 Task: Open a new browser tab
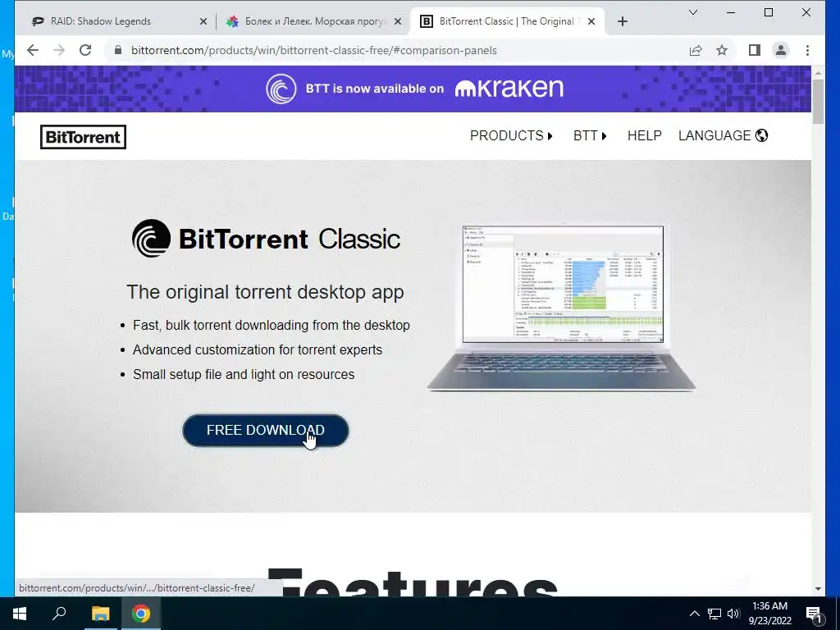pos(622,21)
